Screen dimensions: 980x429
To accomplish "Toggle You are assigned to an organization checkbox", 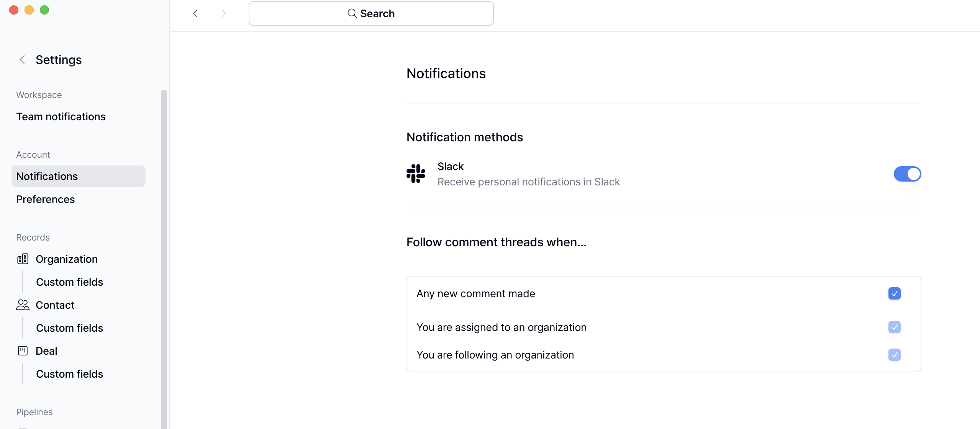I will 894,327.
